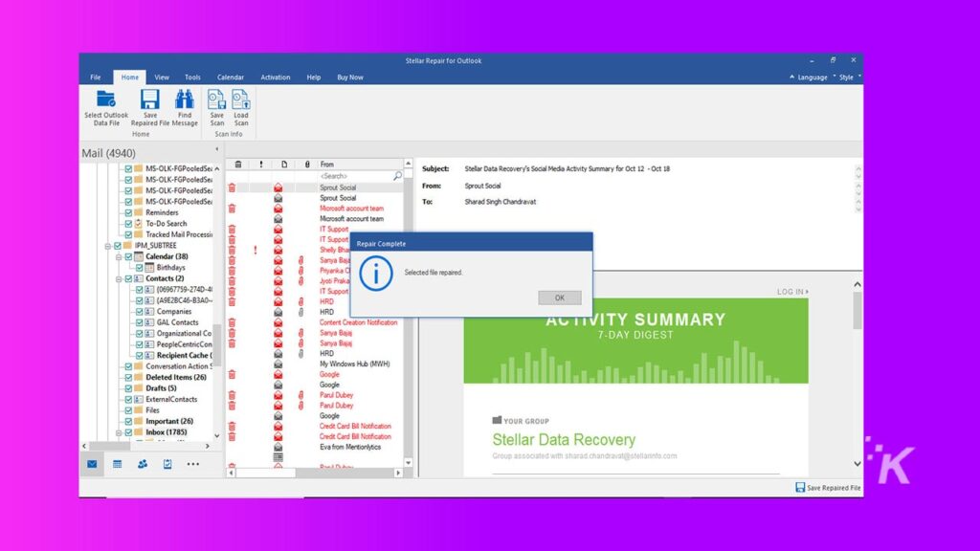Open the Activation tab

click(x=275, y=77)
